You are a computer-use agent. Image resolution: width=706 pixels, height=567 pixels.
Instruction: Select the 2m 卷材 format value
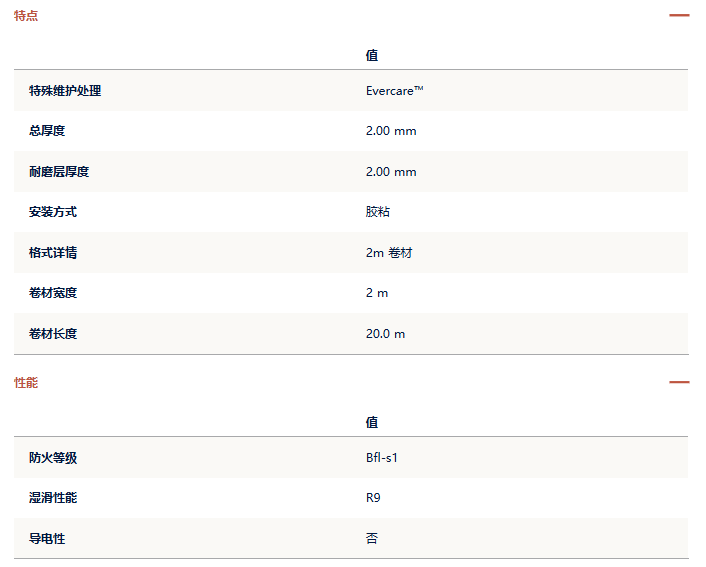[x=389, y=253]
